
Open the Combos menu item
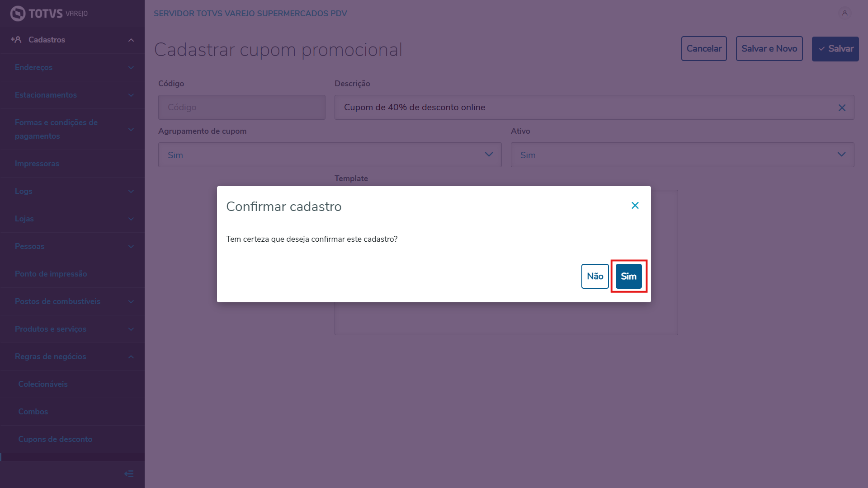click(33, 412)
